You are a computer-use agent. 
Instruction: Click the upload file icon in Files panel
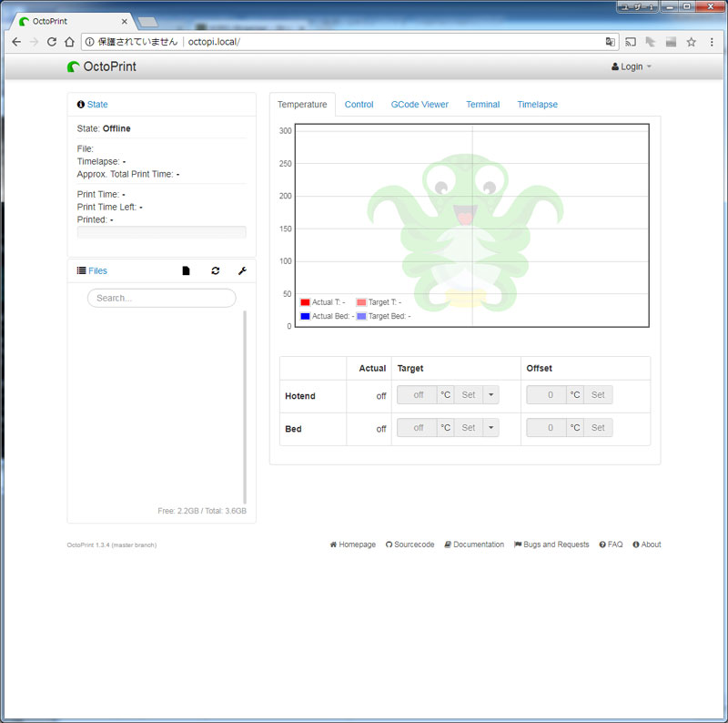(x=186, y=270)
